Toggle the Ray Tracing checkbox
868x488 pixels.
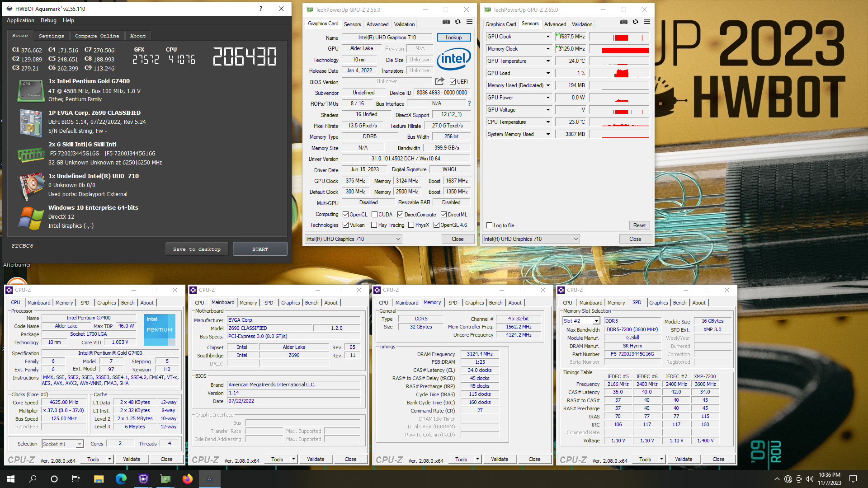click(374, 225)
